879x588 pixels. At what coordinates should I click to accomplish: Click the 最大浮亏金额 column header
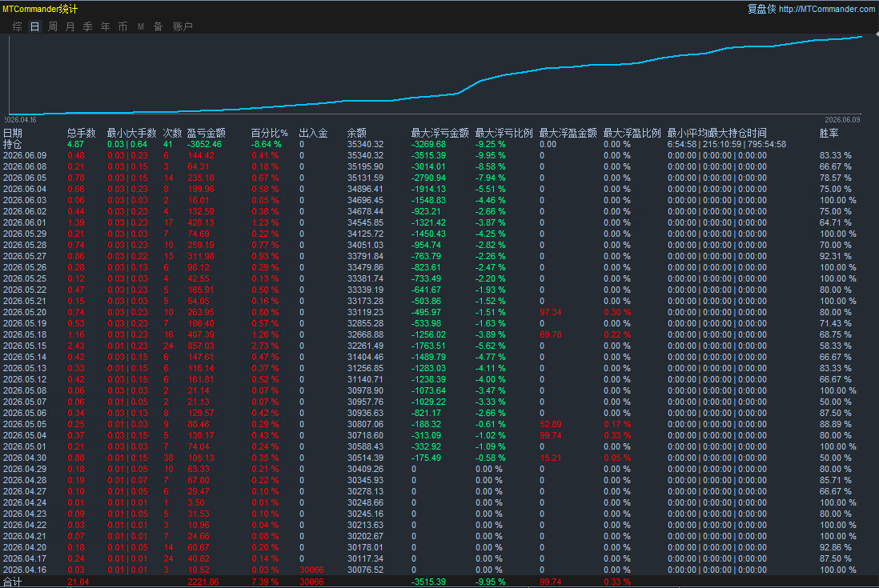coord(439,133)
